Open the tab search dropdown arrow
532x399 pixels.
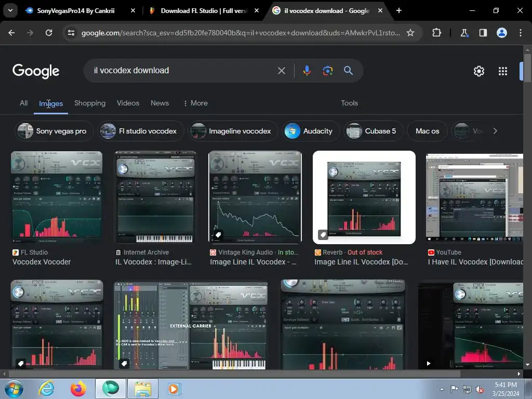click(10, 10)
